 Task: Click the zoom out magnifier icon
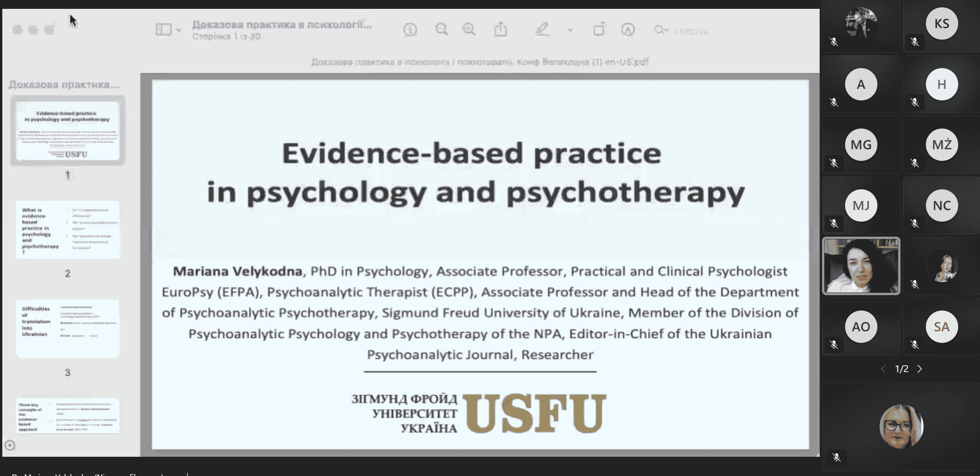click(x=442, y=30)
